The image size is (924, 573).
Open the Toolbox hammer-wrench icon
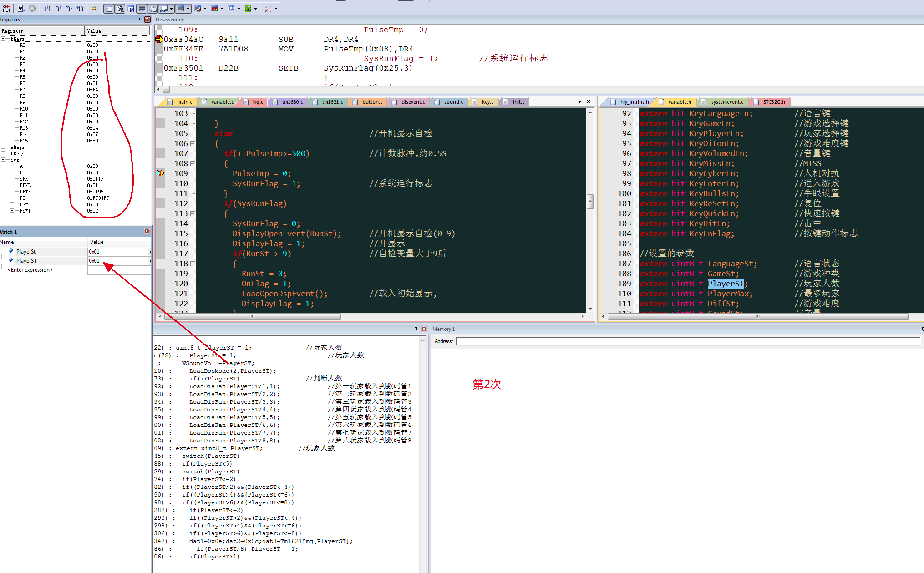[269, 9]
